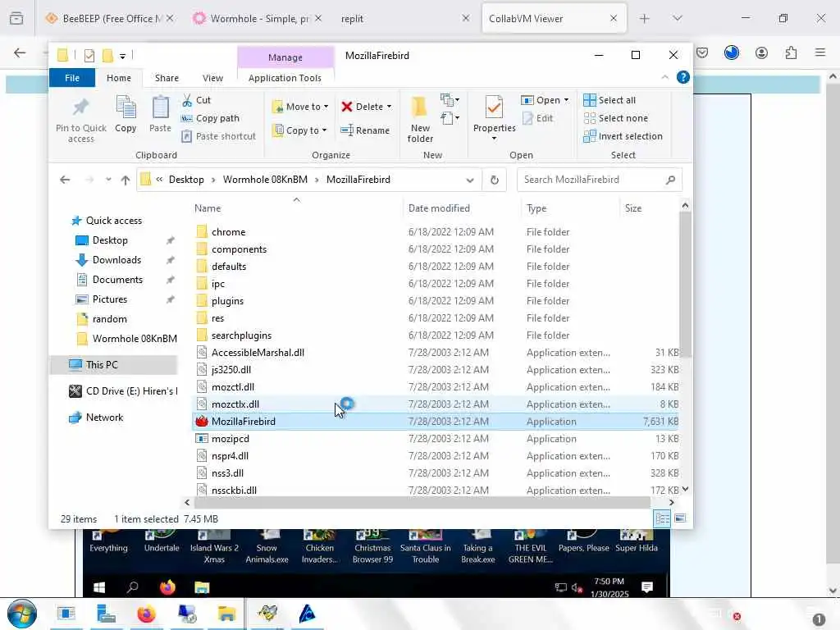Click the VM Windows Start button
This screenshot has height=630, width=840.
click(x=99, y=587)
